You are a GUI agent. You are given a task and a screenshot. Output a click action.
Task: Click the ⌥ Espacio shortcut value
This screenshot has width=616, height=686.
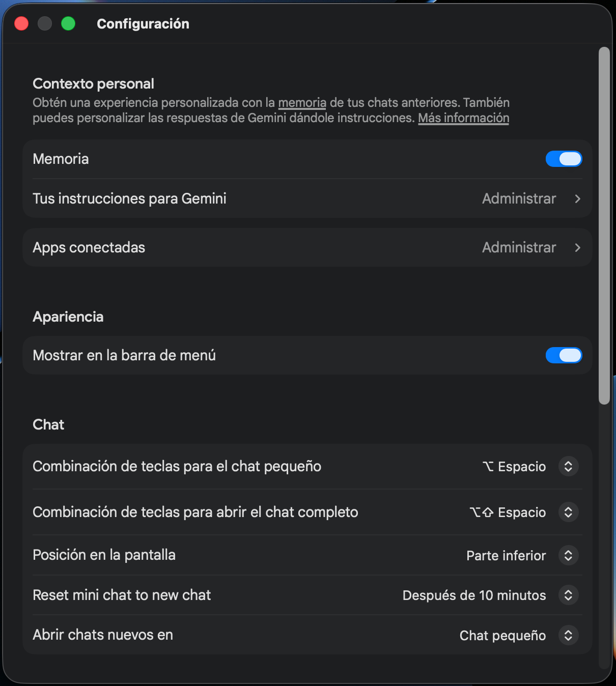[x=514, y=467]
